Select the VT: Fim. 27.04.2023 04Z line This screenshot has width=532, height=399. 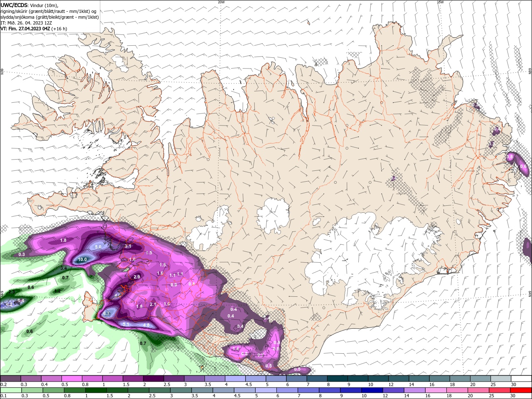(25, 29)
